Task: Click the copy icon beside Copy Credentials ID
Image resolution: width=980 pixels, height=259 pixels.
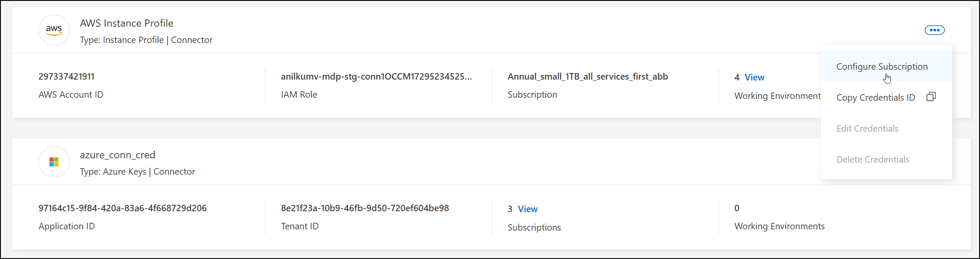Action: coord(931,97)
